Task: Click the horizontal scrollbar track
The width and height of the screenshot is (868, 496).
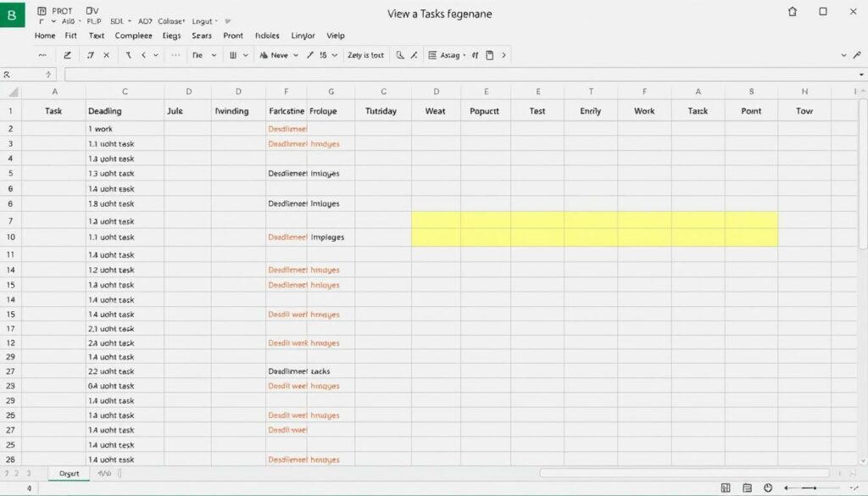Action: click(684, 473)
